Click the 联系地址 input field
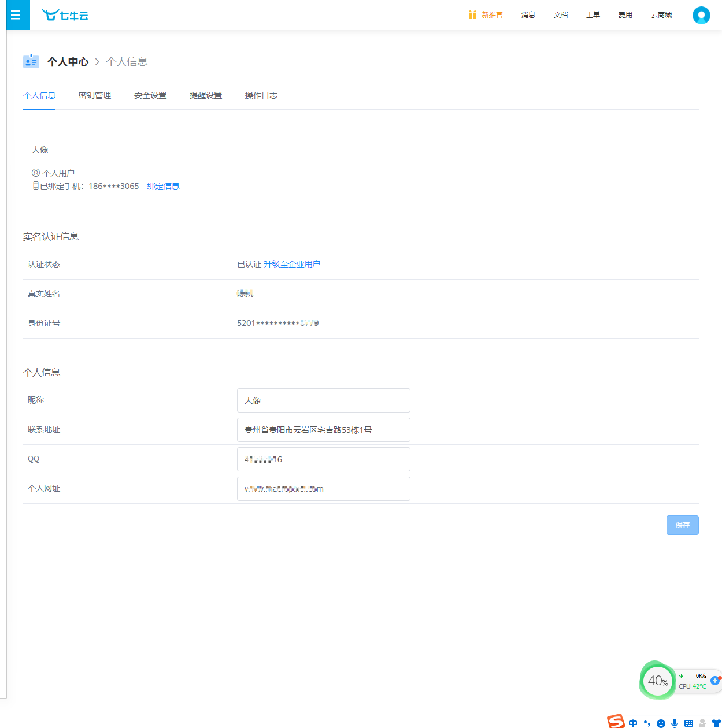Screen dimensions: 722x728 tap(323, 430)
